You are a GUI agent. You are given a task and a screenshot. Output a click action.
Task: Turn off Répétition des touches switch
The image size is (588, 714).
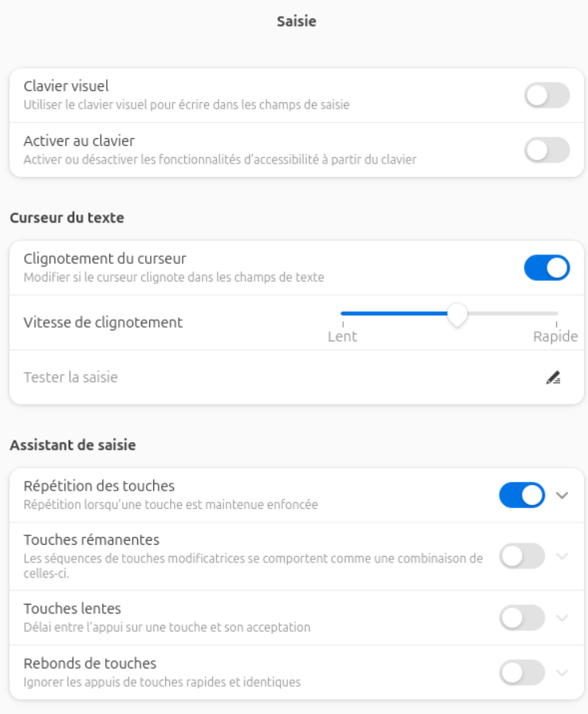[522, 495]
